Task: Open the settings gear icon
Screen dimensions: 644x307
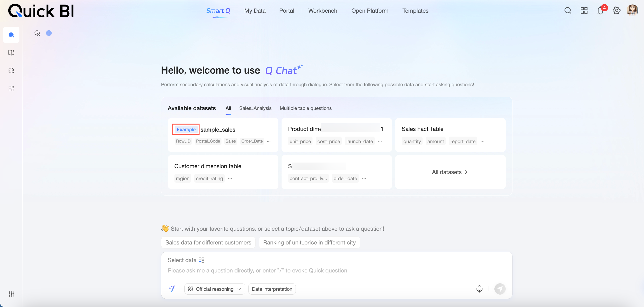Action: [616, 10]
